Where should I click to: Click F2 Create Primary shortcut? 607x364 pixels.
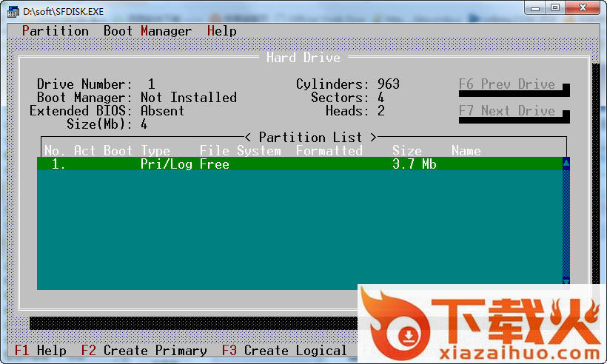(144, 351)
